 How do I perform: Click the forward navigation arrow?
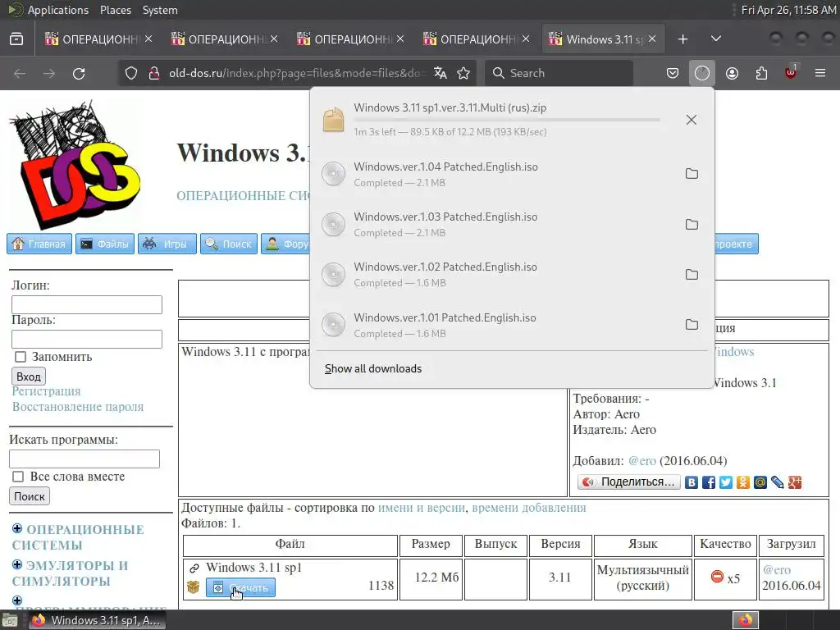click(49, 73)
